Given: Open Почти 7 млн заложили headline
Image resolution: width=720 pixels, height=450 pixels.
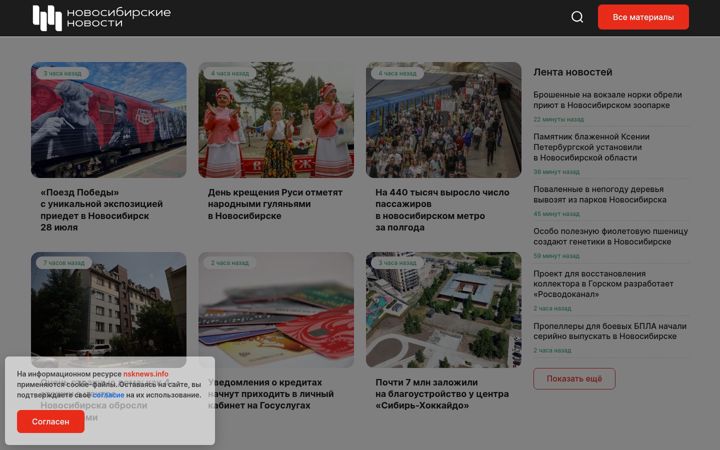Looking at the screenshot, I should tap(442, 394).
